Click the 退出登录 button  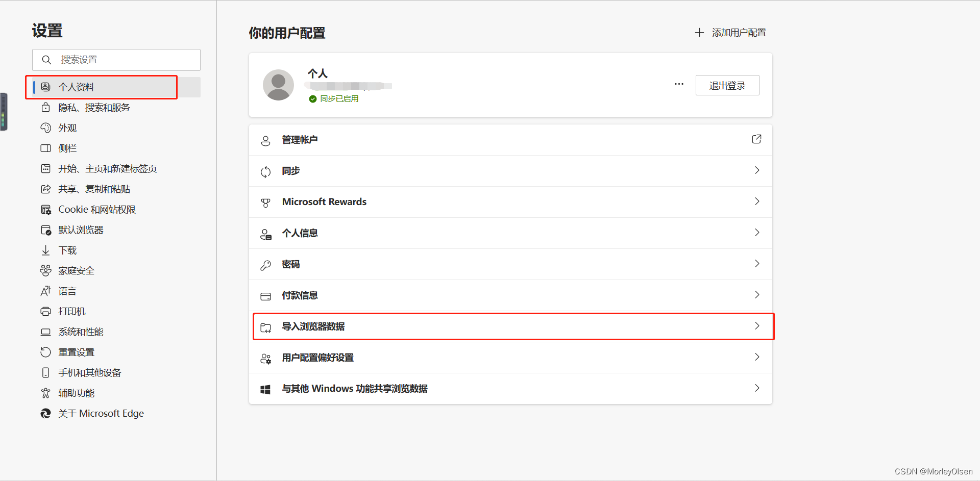point(727,85)
